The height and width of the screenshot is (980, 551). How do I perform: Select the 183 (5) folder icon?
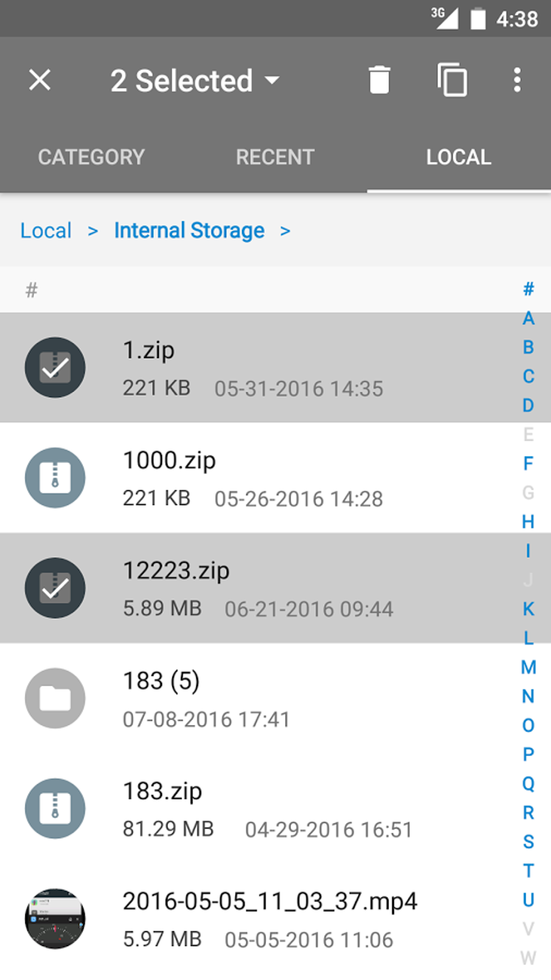click(55, 698)
